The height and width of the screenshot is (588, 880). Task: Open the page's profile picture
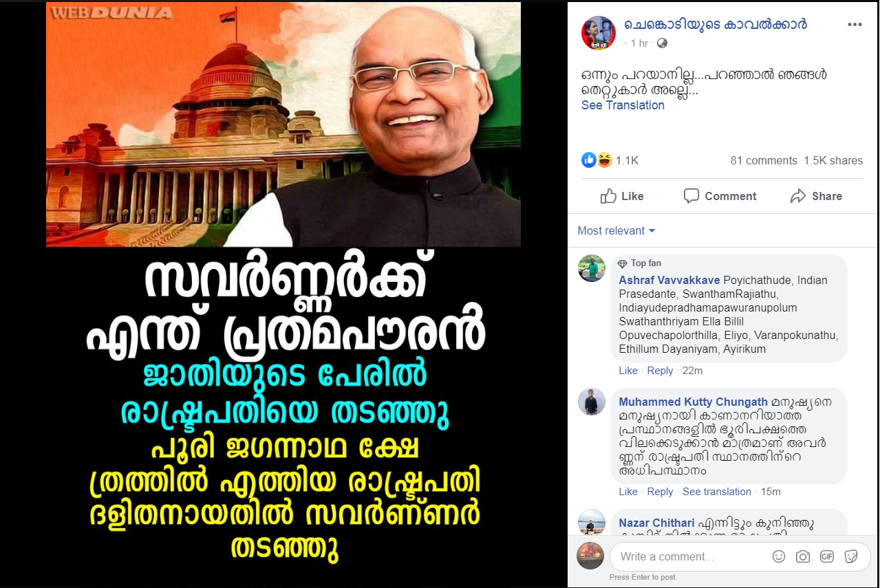(x=599, y=33)
